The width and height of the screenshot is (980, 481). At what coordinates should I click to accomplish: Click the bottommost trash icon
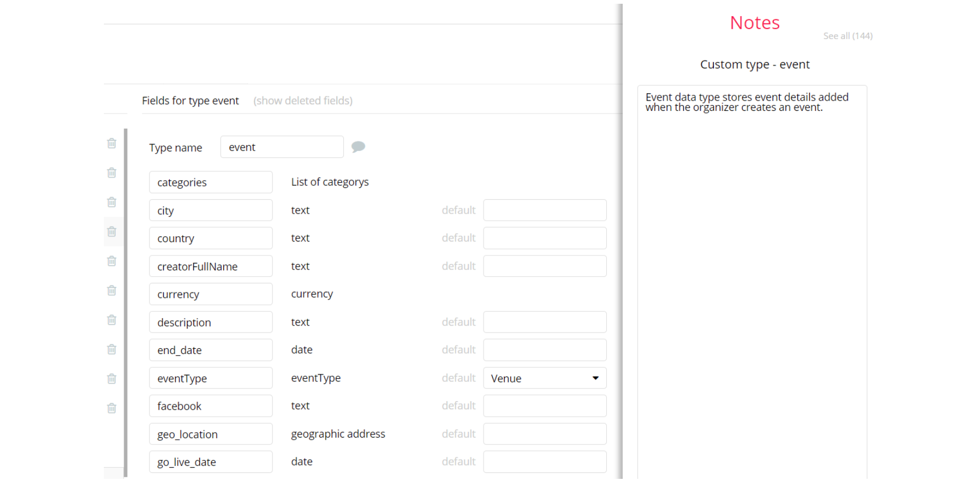[111, 408]
